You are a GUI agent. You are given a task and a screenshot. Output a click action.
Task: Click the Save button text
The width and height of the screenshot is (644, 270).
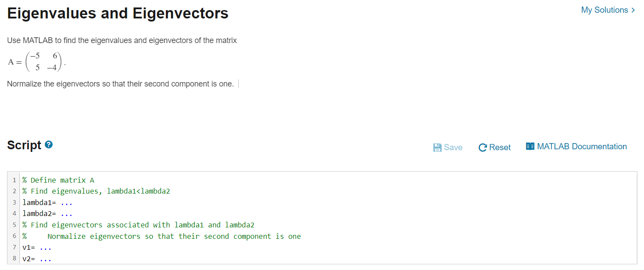[453, 148]
